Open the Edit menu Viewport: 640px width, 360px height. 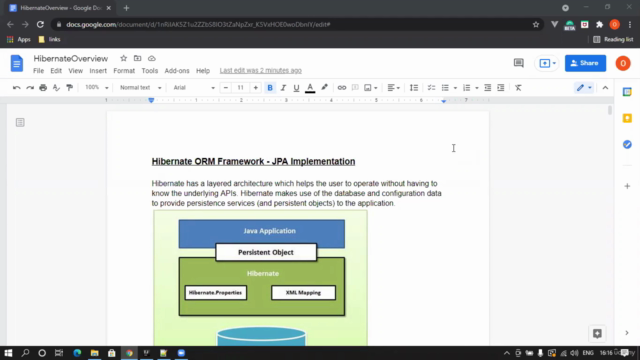(56, 71)
